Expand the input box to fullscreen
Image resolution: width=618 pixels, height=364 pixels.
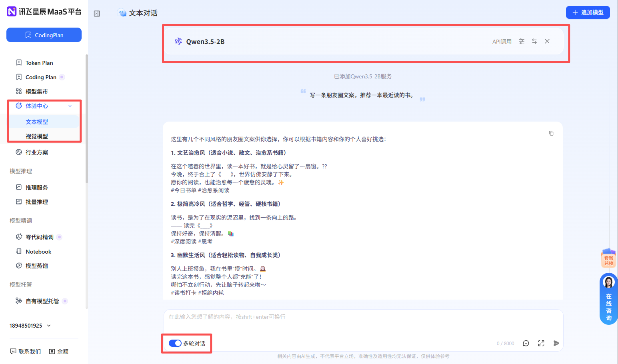click(541, 343)
